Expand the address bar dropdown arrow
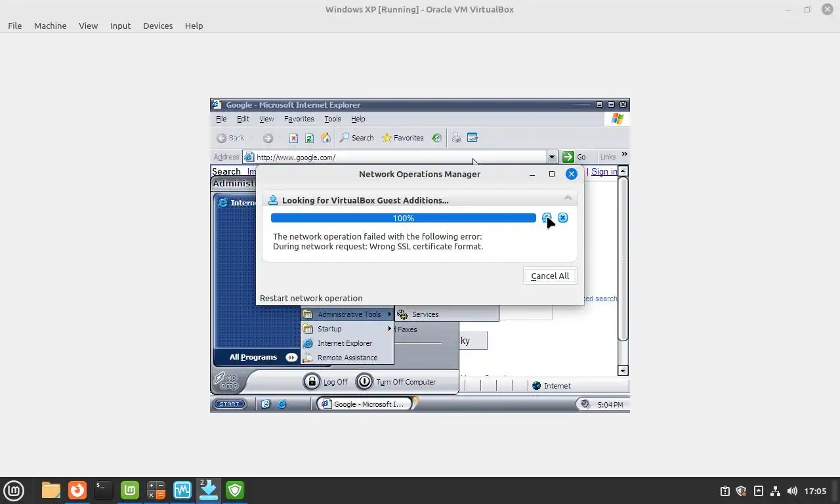The width and height of the screenshot is (840, 504). 552,157
